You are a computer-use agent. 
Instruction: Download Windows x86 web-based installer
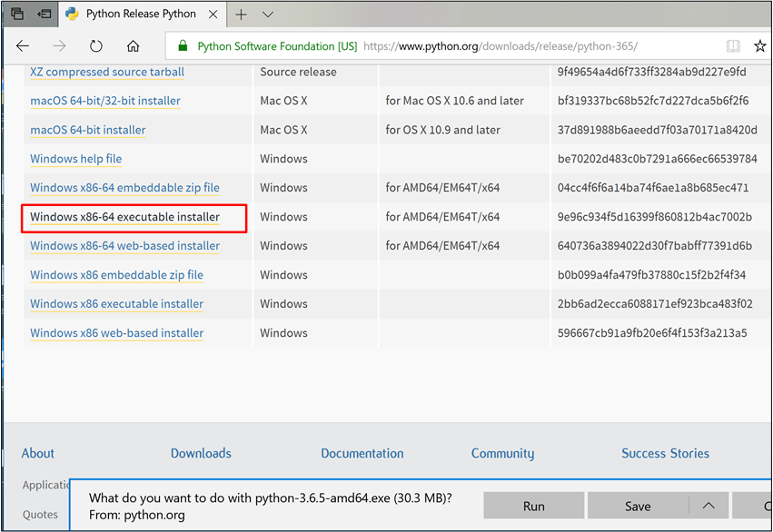117,333
